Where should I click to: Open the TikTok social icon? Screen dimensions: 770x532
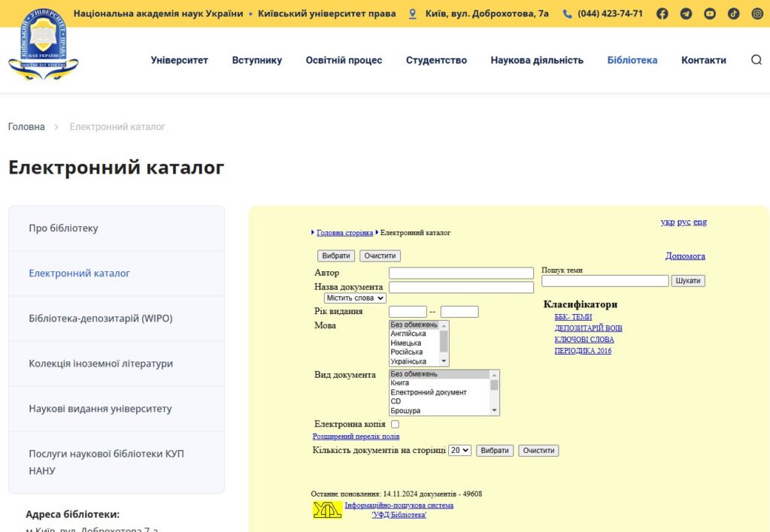[734, 14]
